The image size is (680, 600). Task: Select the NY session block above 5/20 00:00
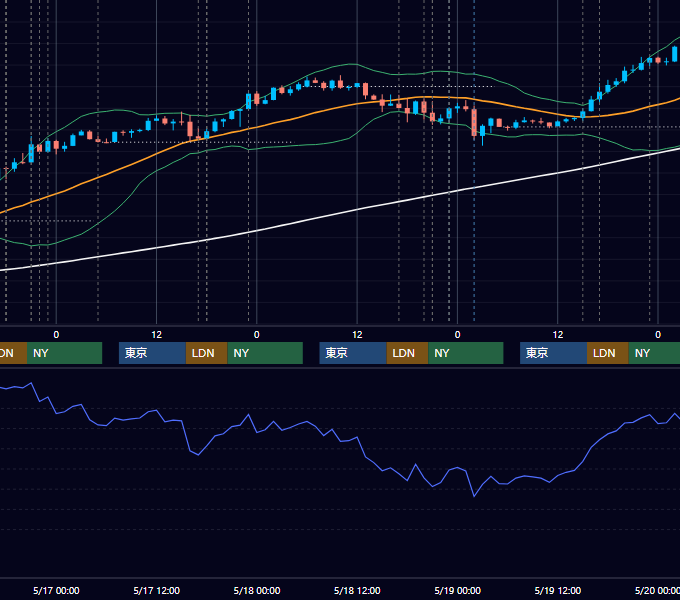tap(654, 353)
